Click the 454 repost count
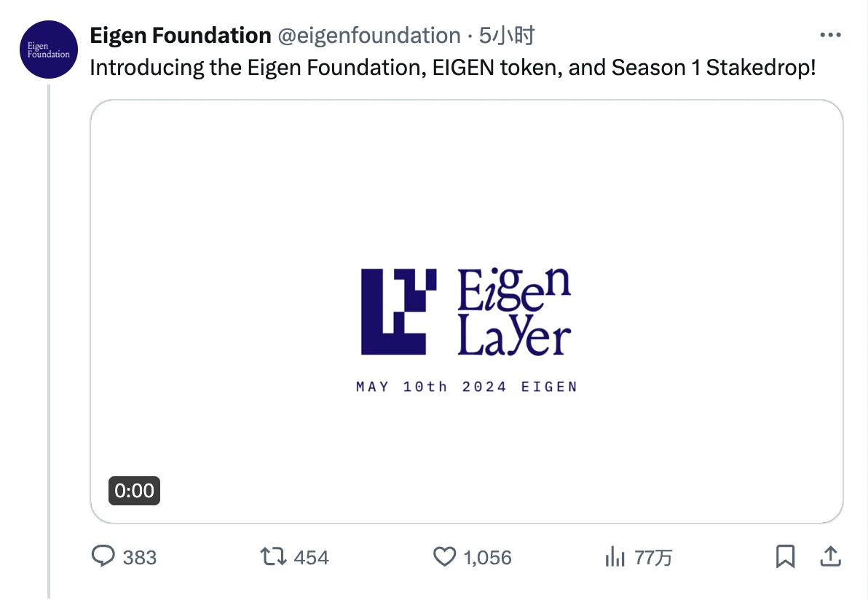 313,557
